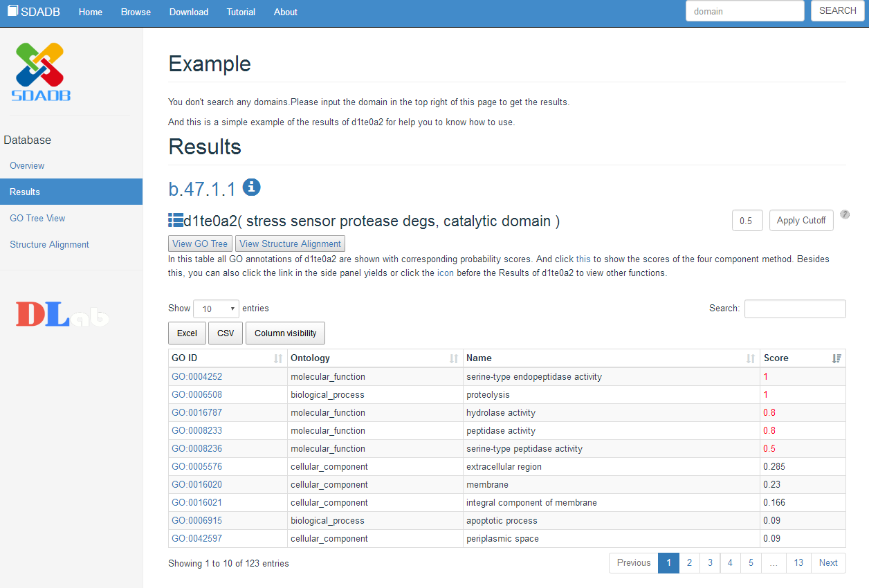Click the list icon before d1te0a2 title
The image size is (869, 588).
tap(175, 221)
